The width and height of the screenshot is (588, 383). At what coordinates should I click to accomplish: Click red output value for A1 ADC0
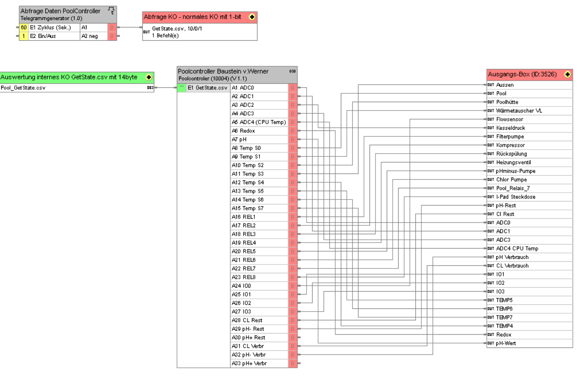click(293, 88)
